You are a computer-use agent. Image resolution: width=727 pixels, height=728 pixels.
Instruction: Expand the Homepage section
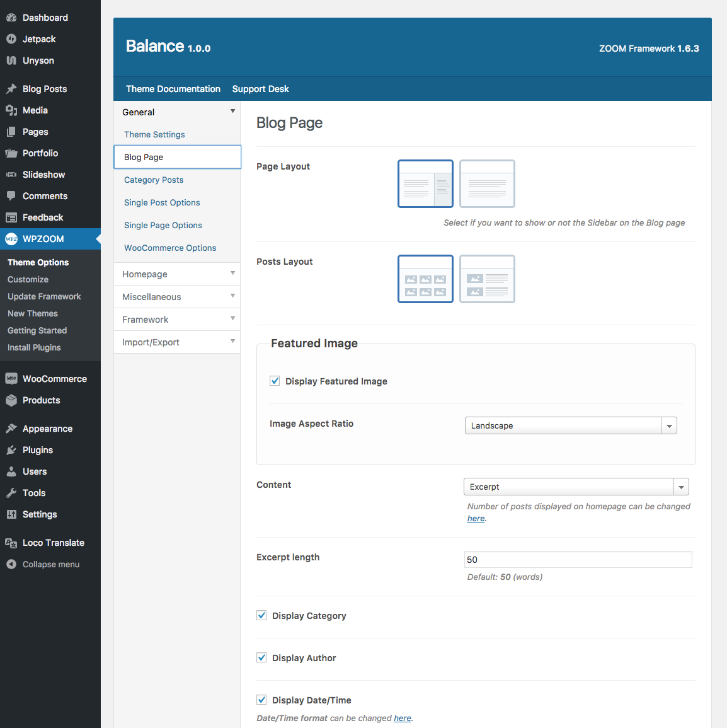(177, 274)
